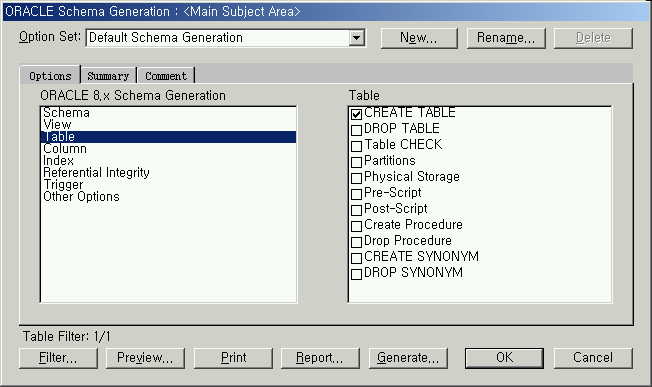Select Schema in the generation list

[168, 113]
